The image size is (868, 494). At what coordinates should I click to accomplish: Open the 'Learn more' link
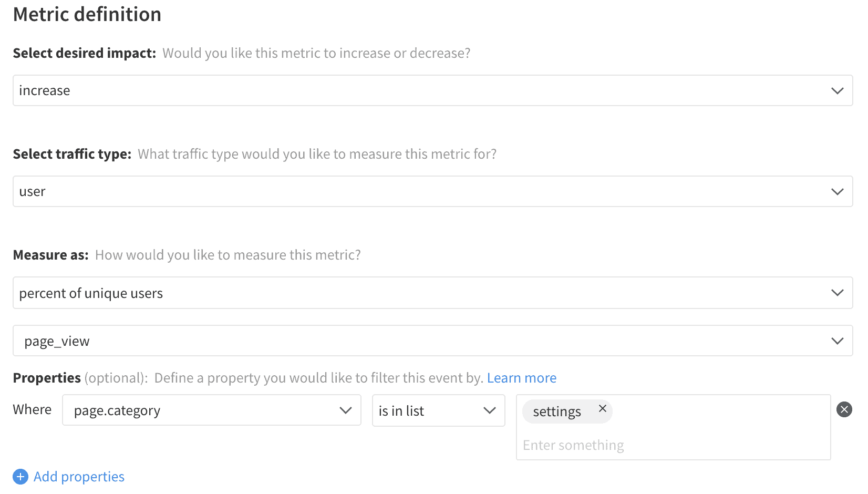(x=522, y=378)
